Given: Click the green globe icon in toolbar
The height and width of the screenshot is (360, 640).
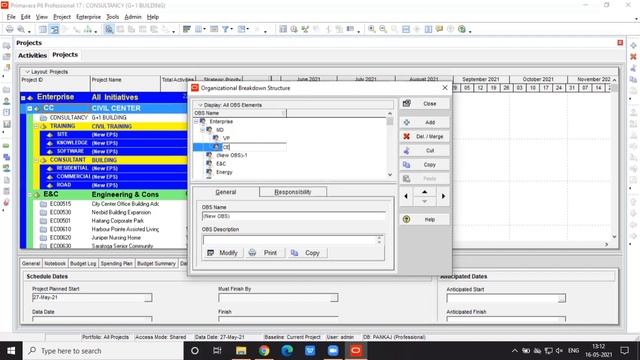Looking at the screenshot, I should pos(462,29).
